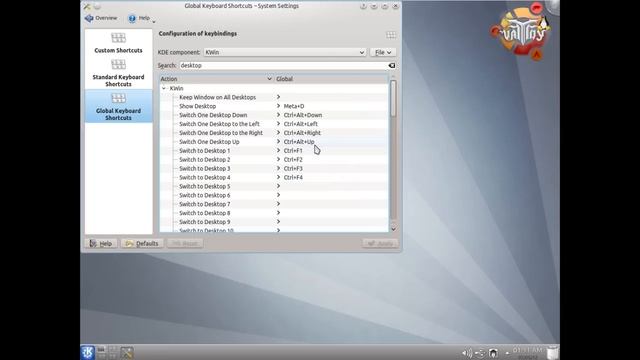Click the Ctrl+F2 shortcut value
640x360 pixels.
coord(293,160)
